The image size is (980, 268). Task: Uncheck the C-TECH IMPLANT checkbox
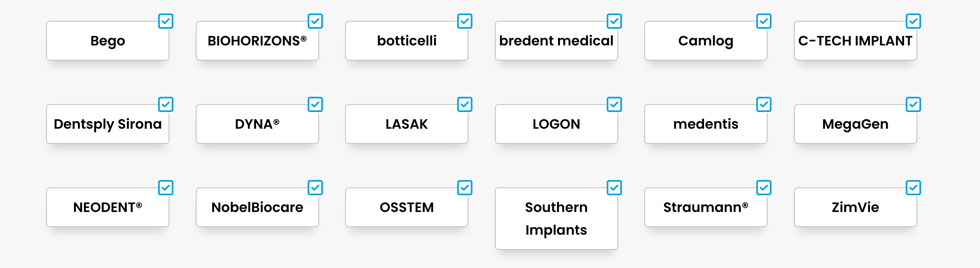913,21
